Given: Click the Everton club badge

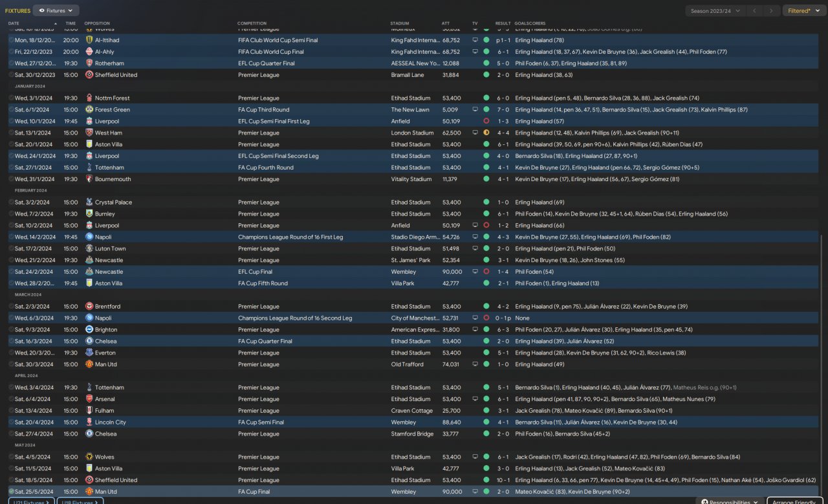Looking at the screenshot, I should click(x=89, y=353).
